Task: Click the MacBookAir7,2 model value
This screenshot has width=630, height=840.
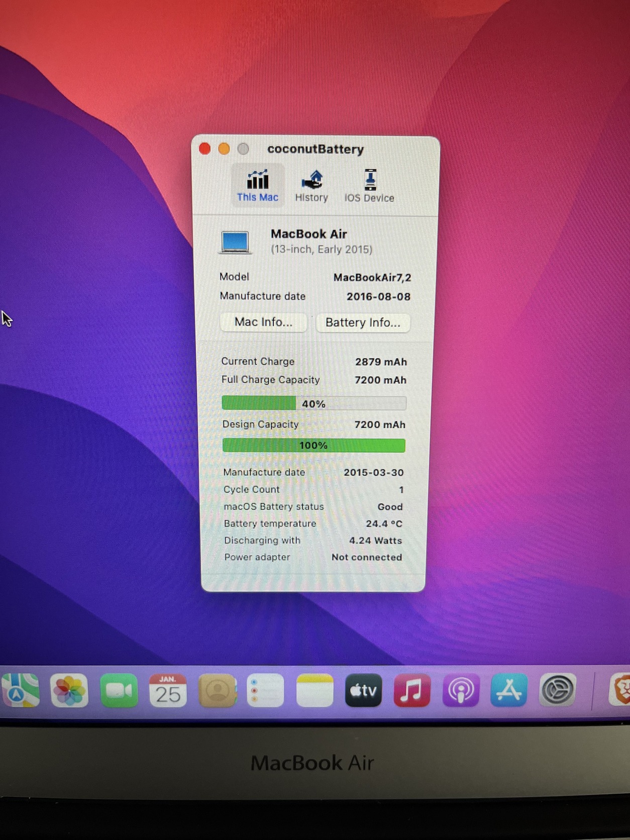Action: pyautogui.click(x=372, y=277)
